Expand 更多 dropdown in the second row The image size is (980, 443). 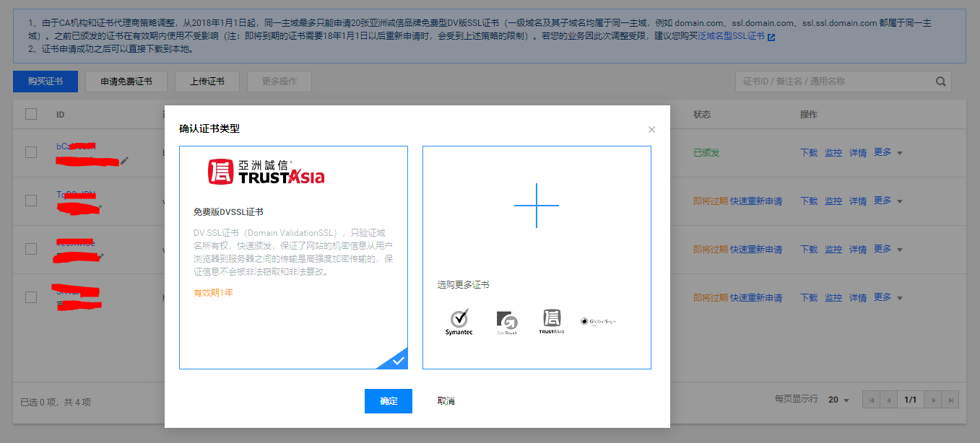pos(888,201)
